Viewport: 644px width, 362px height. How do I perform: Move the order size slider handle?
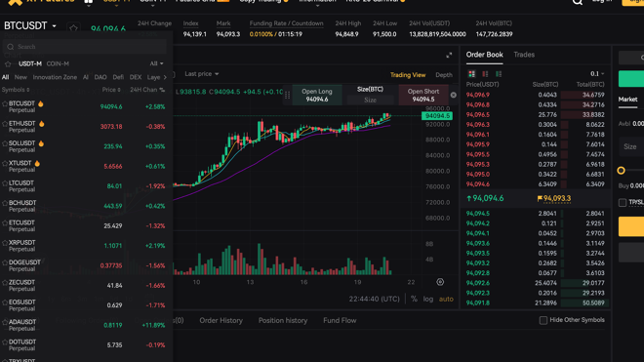pyautogui.click(x=621, y=171)
